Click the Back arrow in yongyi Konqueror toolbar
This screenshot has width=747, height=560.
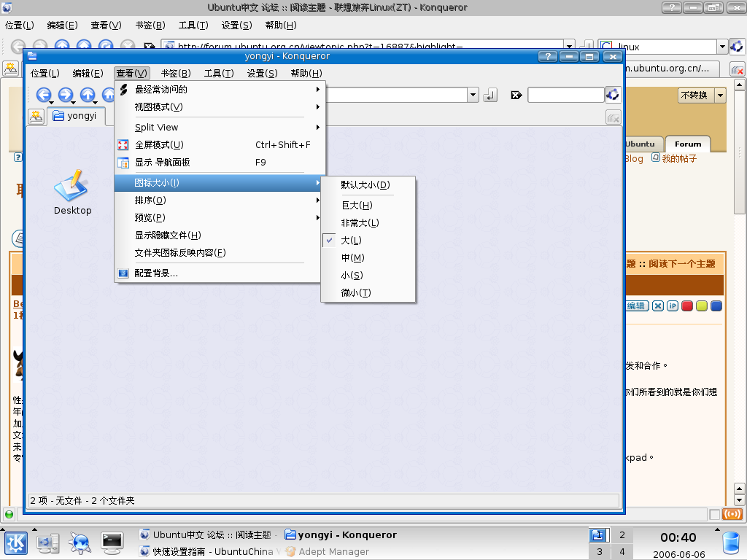coord(43,94)
